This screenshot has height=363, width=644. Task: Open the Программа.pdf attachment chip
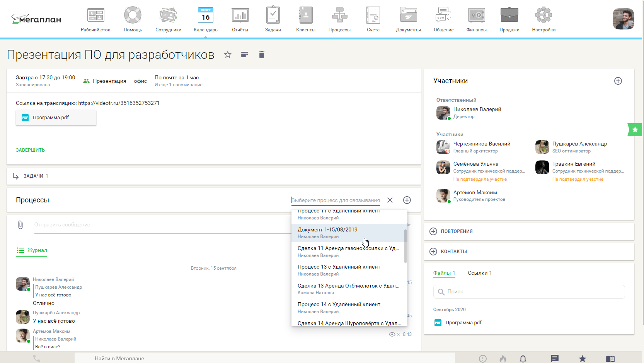56,118
